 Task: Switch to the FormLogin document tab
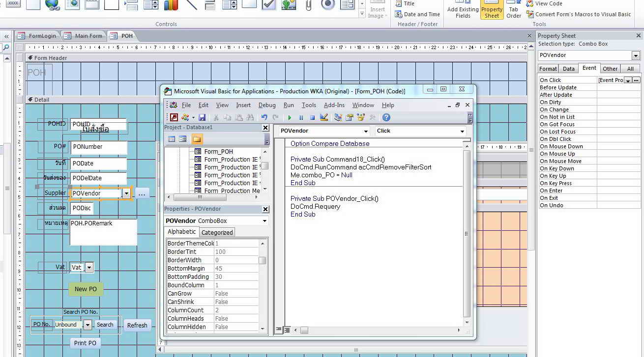click(37, 36)
